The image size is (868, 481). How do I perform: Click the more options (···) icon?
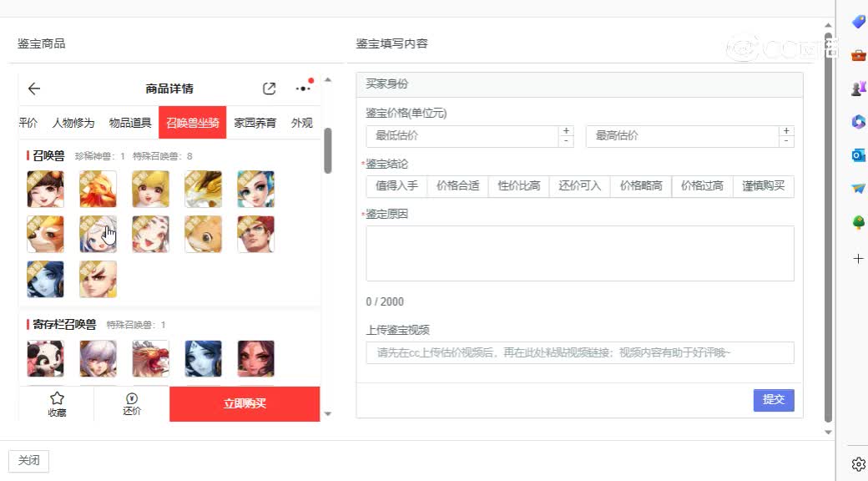302,88
